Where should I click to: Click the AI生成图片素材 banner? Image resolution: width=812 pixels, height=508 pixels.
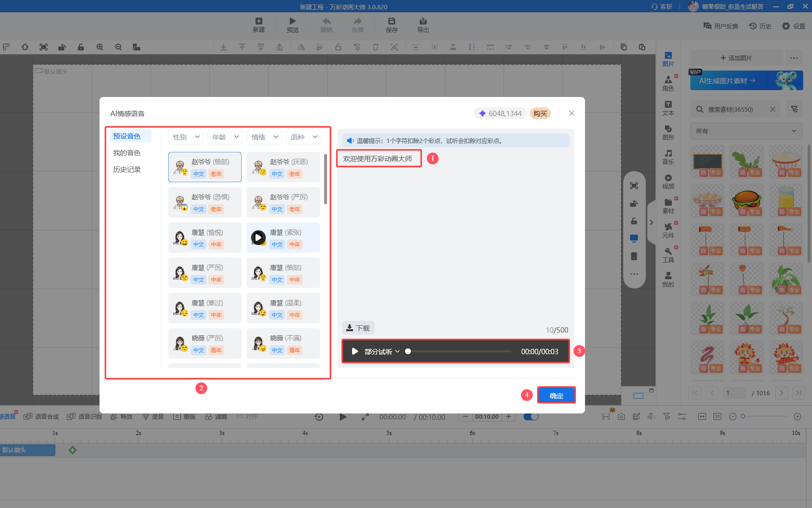click(x=746, y=80)
